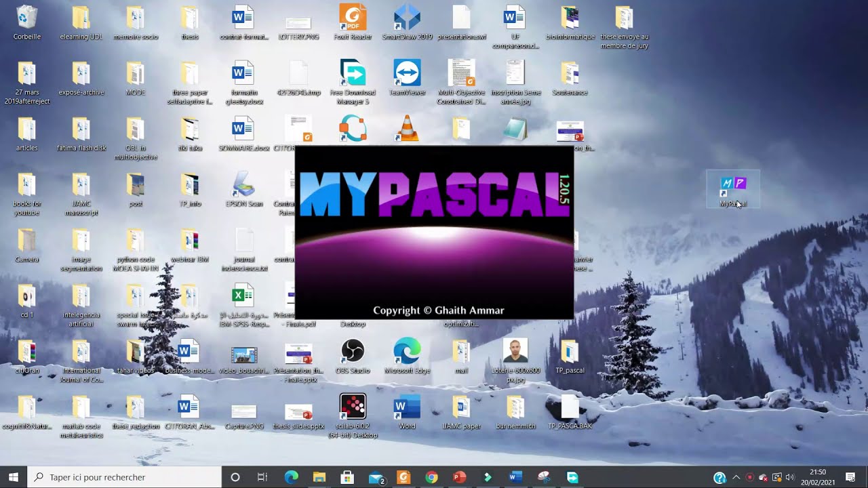Open EPSON Scan desktop icon
Viewport: 868px width, 488px height.
[x=244, y=189]
